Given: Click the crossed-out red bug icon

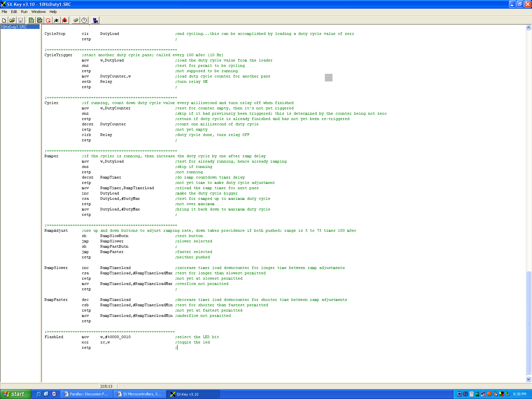Looking at the screenshot, I should 65,20.
